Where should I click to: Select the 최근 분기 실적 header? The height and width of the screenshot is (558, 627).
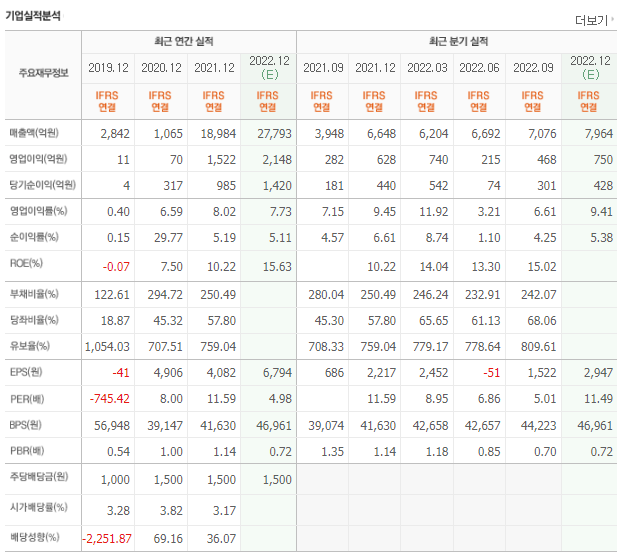click(x=459, y=41)
